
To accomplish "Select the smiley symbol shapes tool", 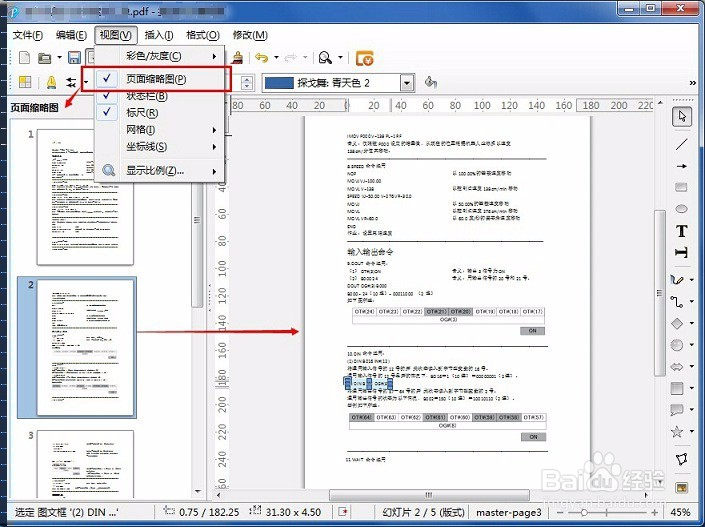I will click(x=677, y=345).
